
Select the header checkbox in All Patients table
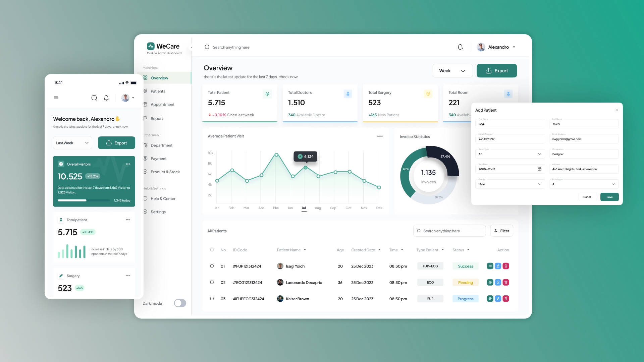point(212,250)
